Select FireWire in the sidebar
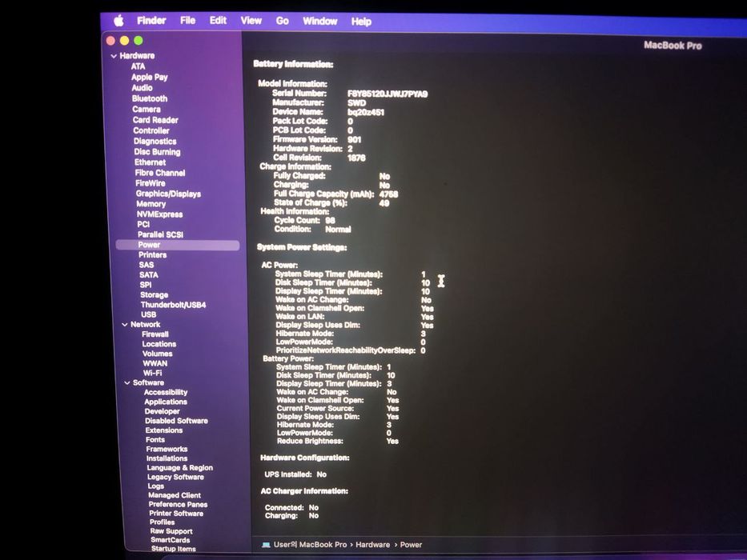Screen dimensions: 747x560 pyautogui.click(x=151, y=183)
